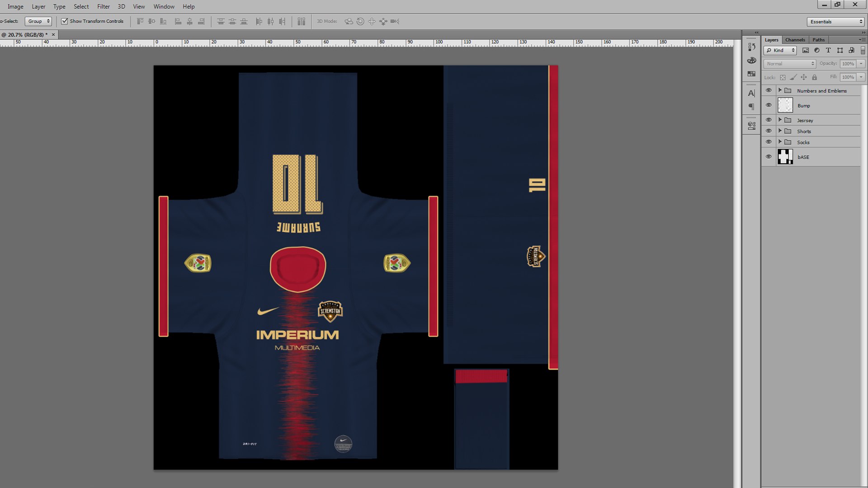Click the Distribute Horizontal Centers icon
This screenshot has width=868, height=488.
270,21
